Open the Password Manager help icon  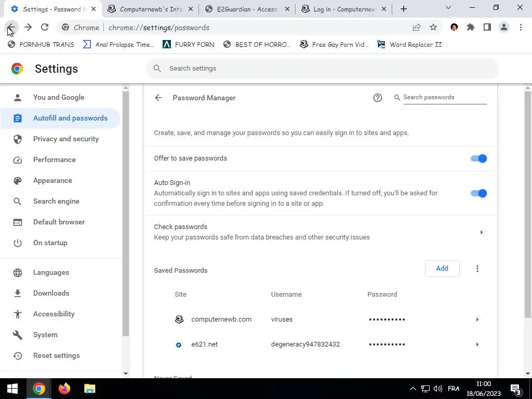[377, 98]
